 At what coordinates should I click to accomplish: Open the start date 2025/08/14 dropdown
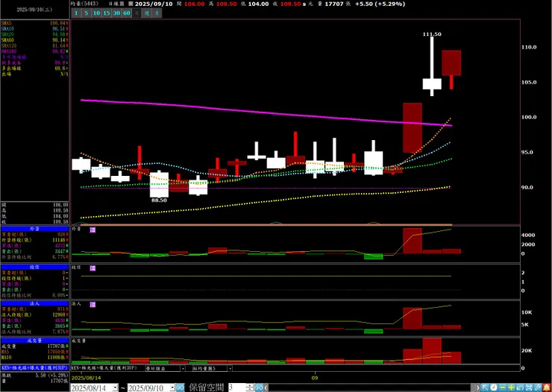[x=115, y=388]
